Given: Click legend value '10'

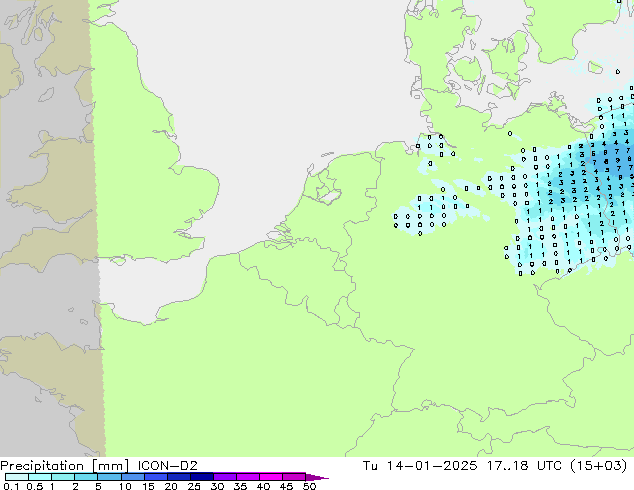Looking at the screenshot, I should tap(125, 486).
